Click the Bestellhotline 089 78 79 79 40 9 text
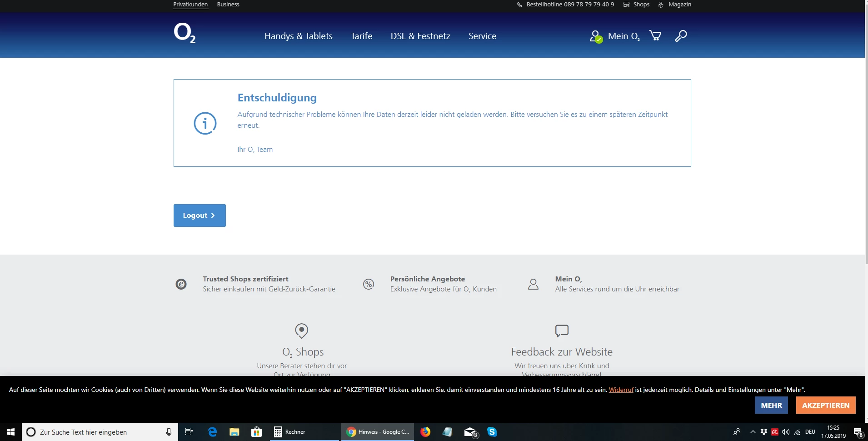The height and width of the screenshot is (441, 868). 570,5
